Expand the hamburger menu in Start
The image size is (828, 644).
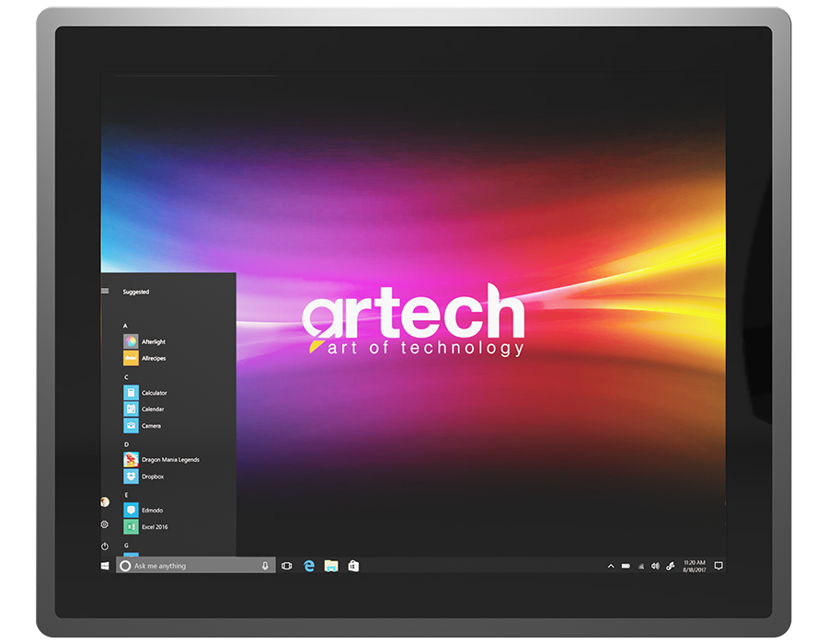point(105,291)
